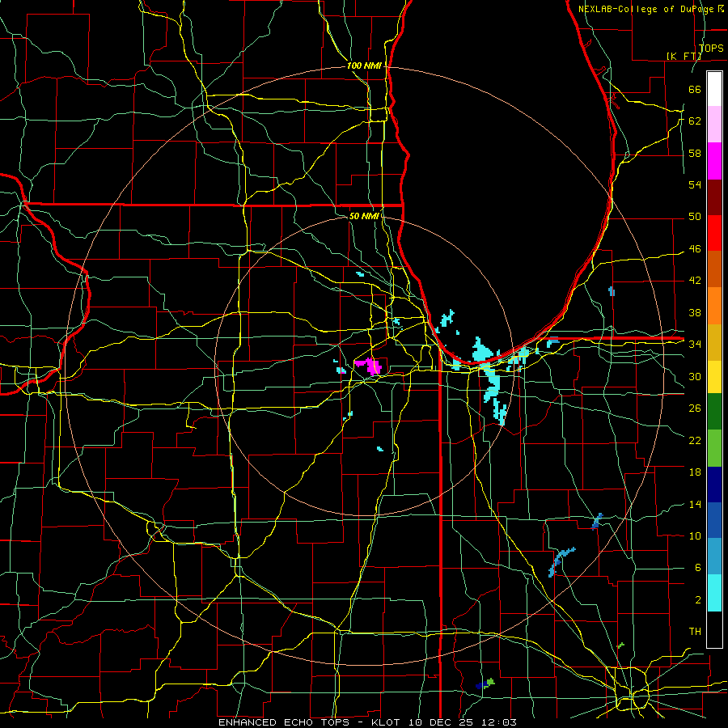
Task: Click the 30 legend value
Action: point(695,376)
